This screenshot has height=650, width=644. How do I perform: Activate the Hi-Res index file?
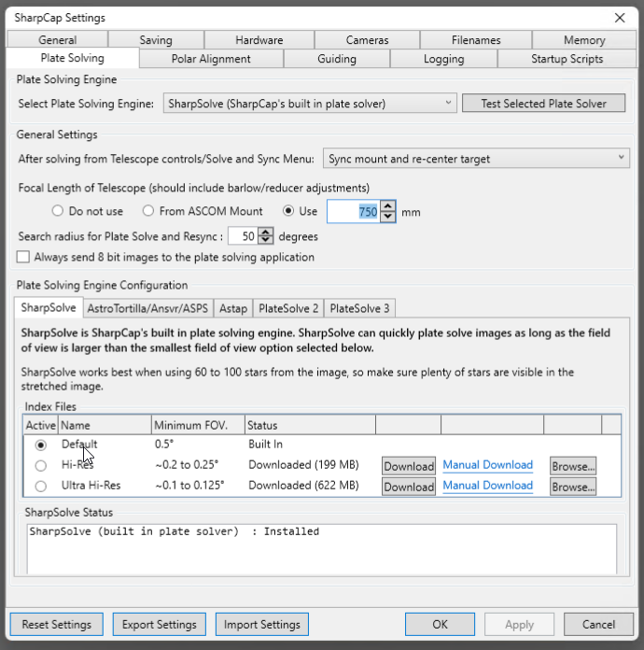(41, 465)
